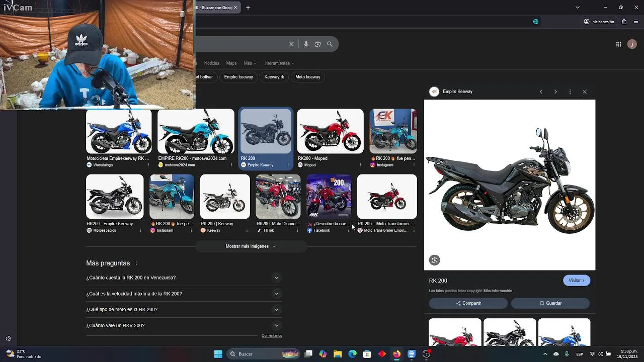Open 'Herramientas' dropdown
Screen dimensions: 644x362
(279, 63)
